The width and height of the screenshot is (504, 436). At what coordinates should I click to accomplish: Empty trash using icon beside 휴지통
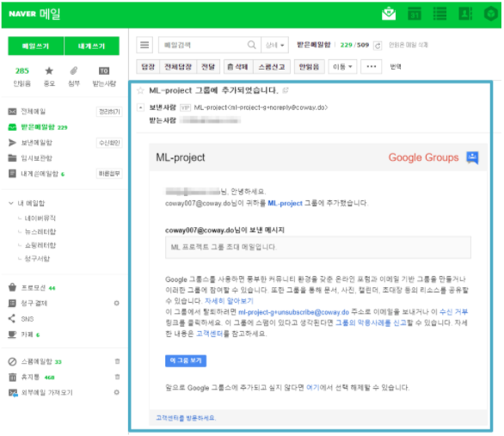pos(117,377)
